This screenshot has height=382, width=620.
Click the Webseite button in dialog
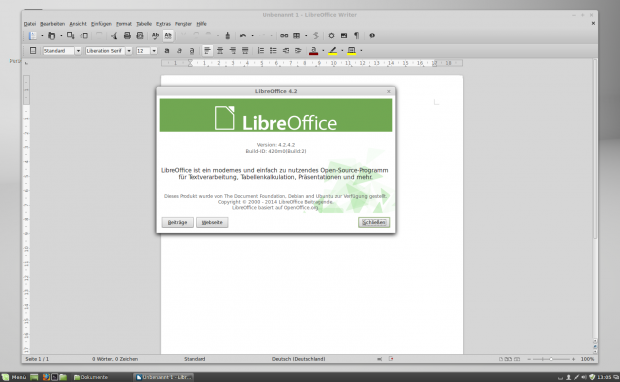point(212,223)
